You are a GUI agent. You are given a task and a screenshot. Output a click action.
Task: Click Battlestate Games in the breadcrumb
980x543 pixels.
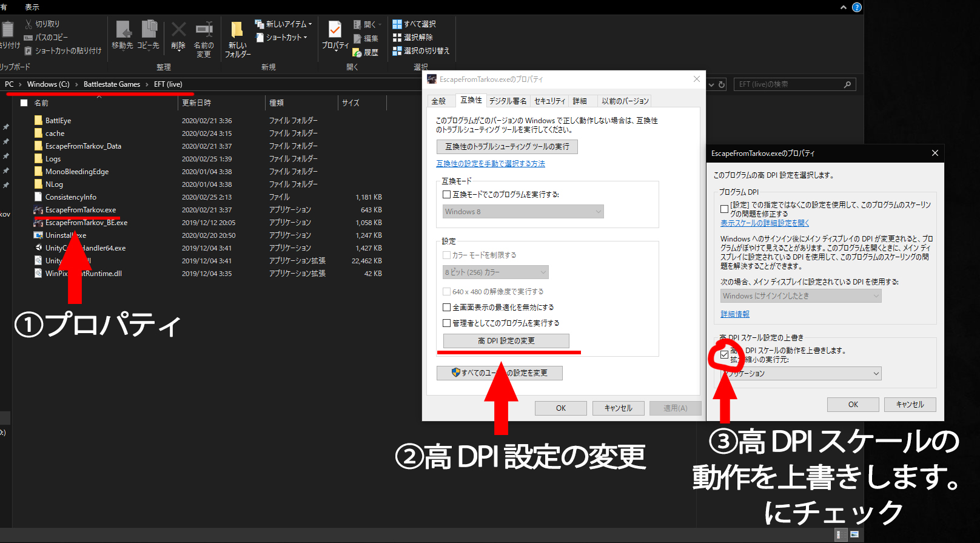(x=112, y=84)
